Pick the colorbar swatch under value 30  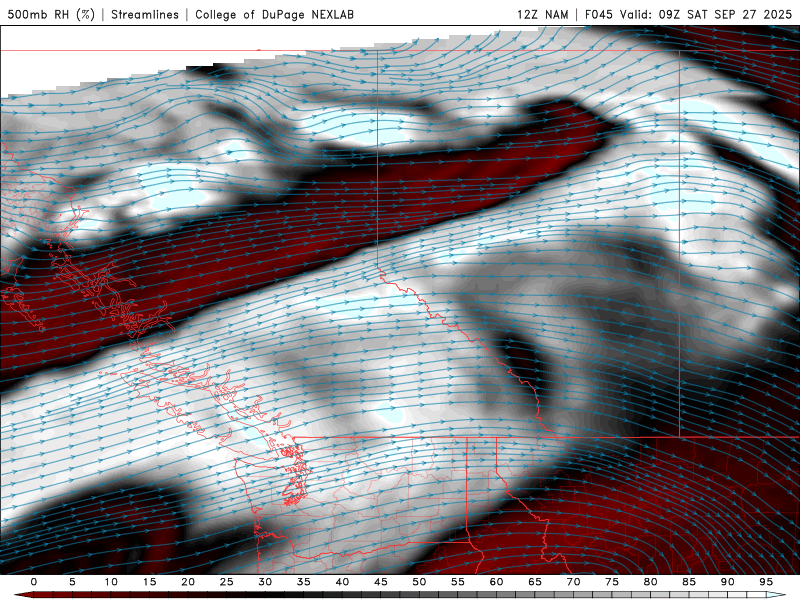click(x=265, y=595)
